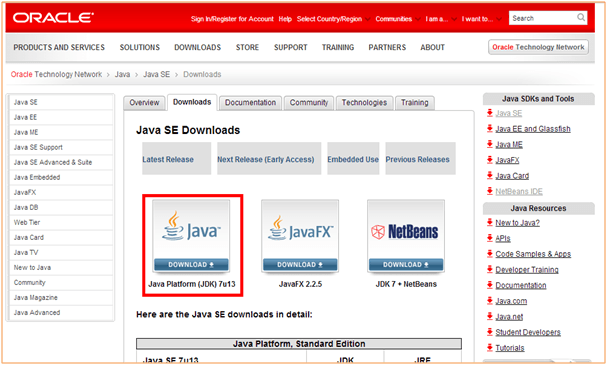The width and height of the screenshot is (615, 373).
Task: Select Java DB in left sidebar
Action: tap(61, 207)
